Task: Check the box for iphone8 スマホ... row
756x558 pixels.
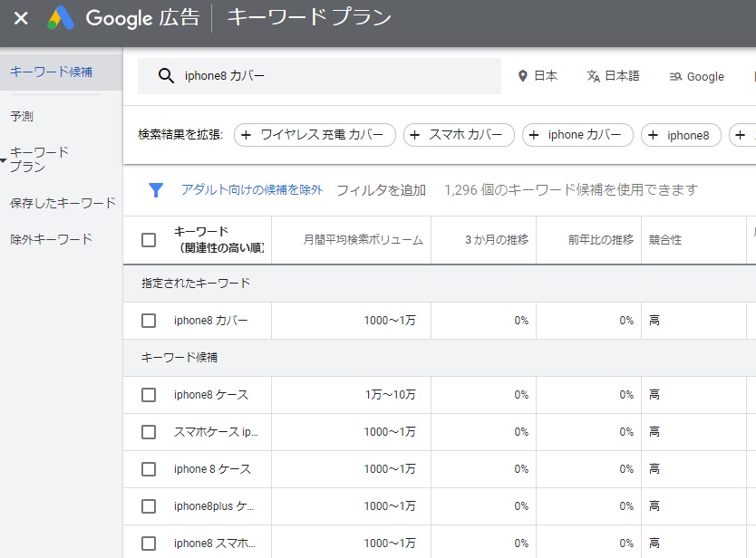Action: pos(149,544)
